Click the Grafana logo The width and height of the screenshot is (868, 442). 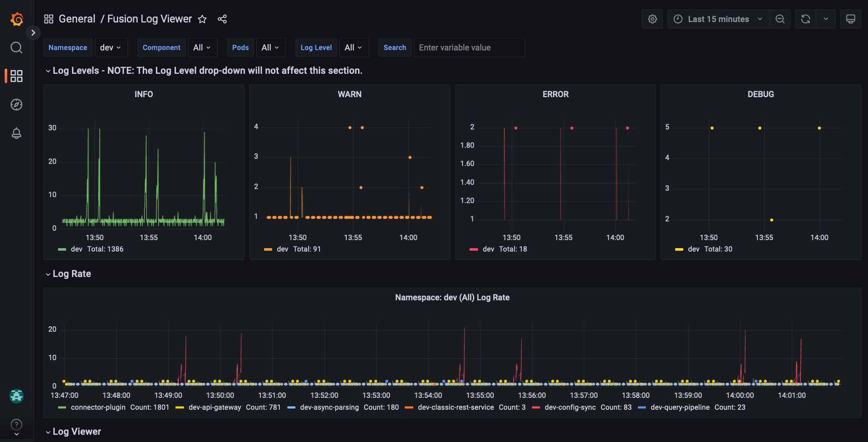tap(17, 19)
